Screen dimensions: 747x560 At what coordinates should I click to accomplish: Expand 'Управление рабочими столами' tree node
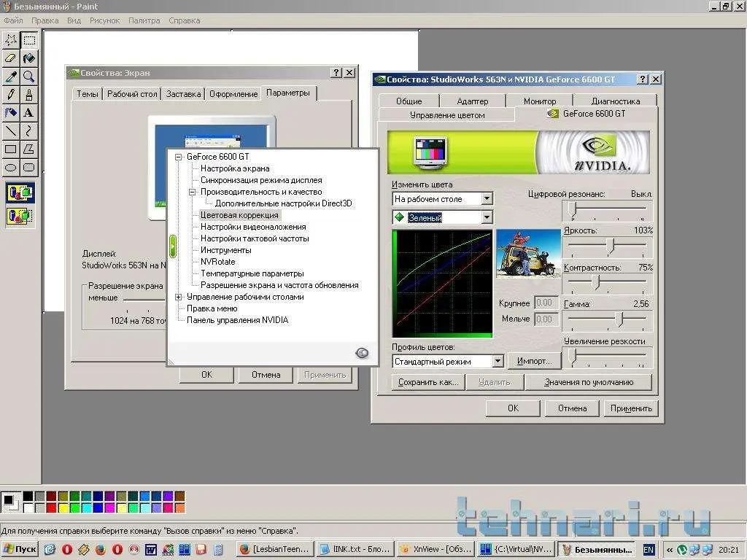pos(179,297)
